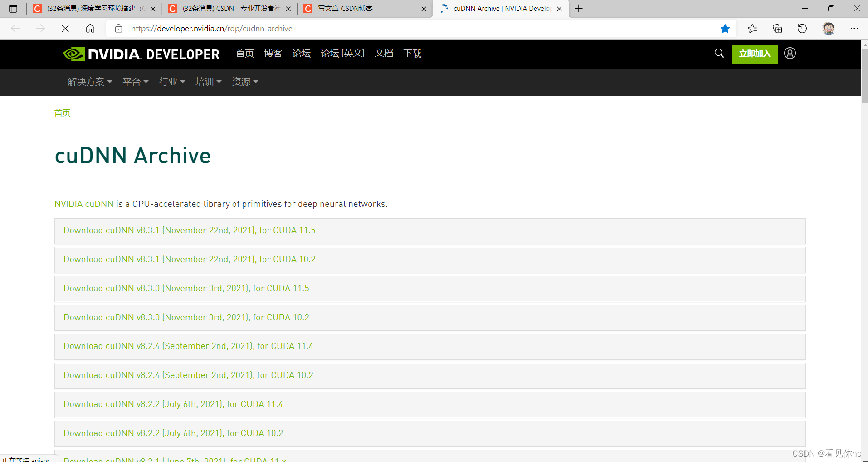Open the tab actions menu icon
This screenshot has width=868, height=462.
13,9
